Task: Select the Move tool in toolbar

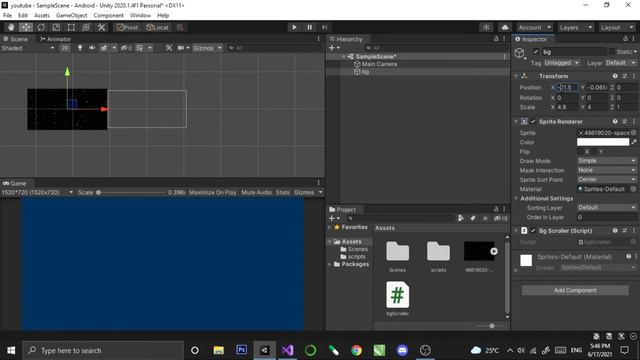Action: 26,27
